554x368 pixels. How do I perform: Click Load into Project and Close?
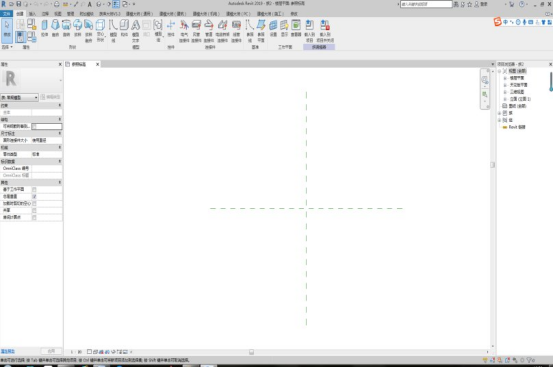coord(325,31)
